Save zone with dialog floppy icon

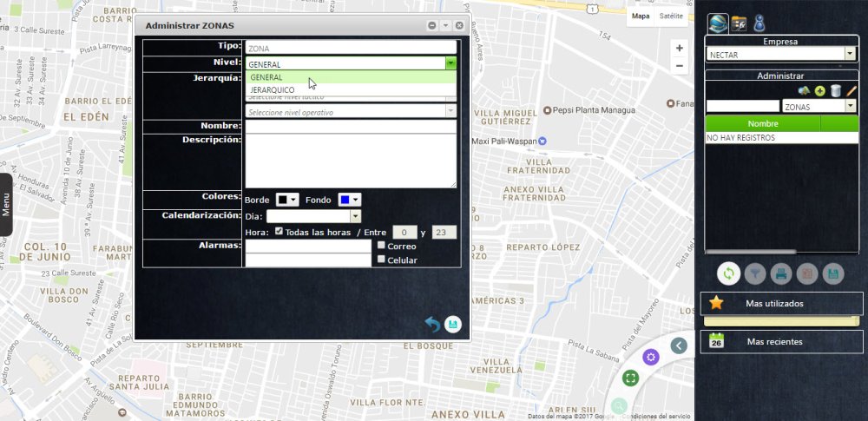point(453,324)
